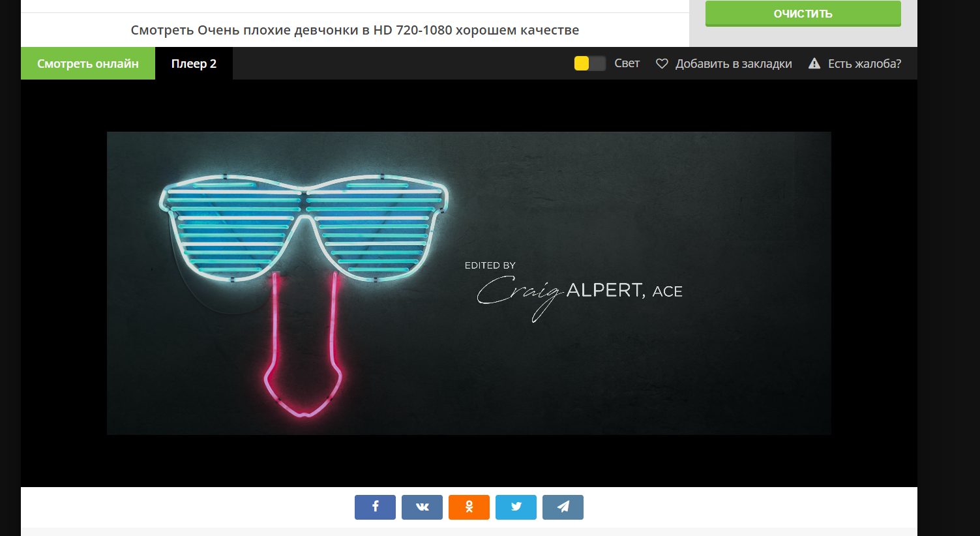This screenshot has width=980, height=536.
Task: Share via VK icon
Action: (422, 507)
